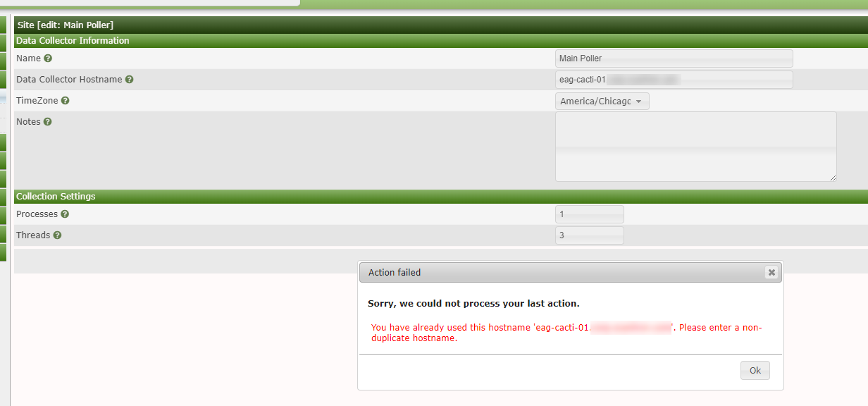The width and height of the screenshot is (868, 406).
Task: View help for the Threads setting
Action: coord(56,235)
